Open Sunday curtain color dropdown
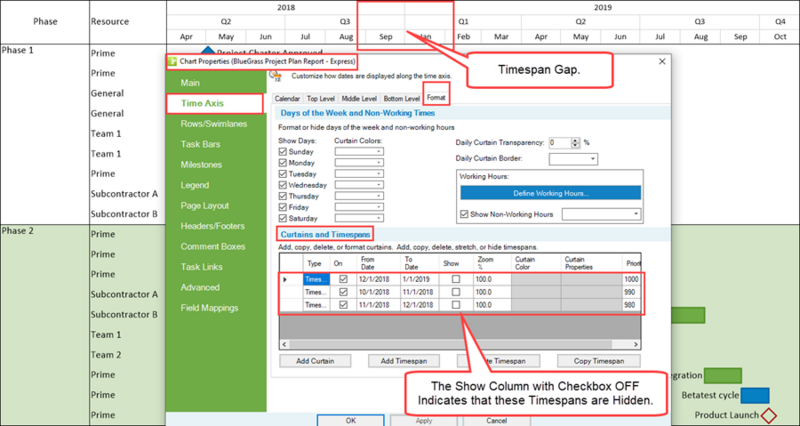 point(359,152)
